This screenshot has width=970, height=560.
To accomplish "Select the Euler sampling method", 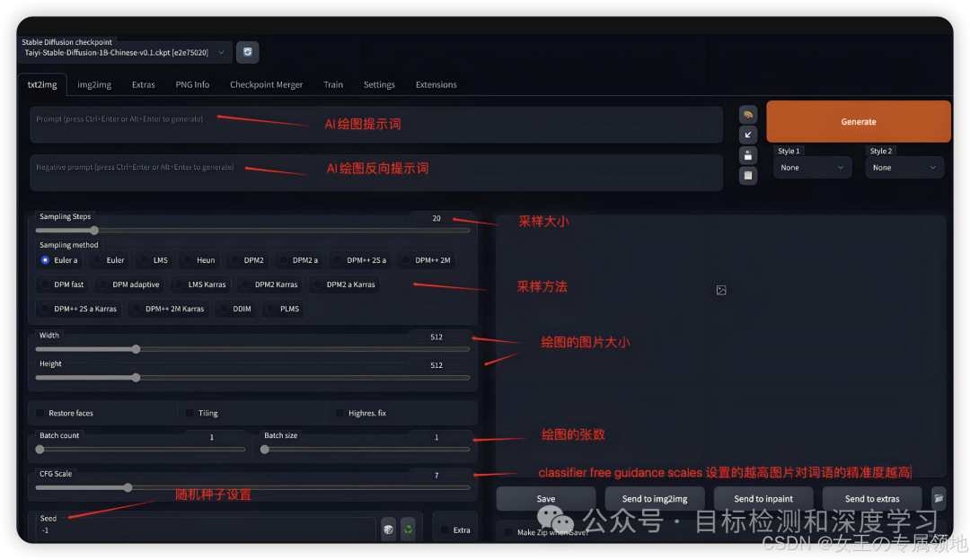I will coord(109,260).
